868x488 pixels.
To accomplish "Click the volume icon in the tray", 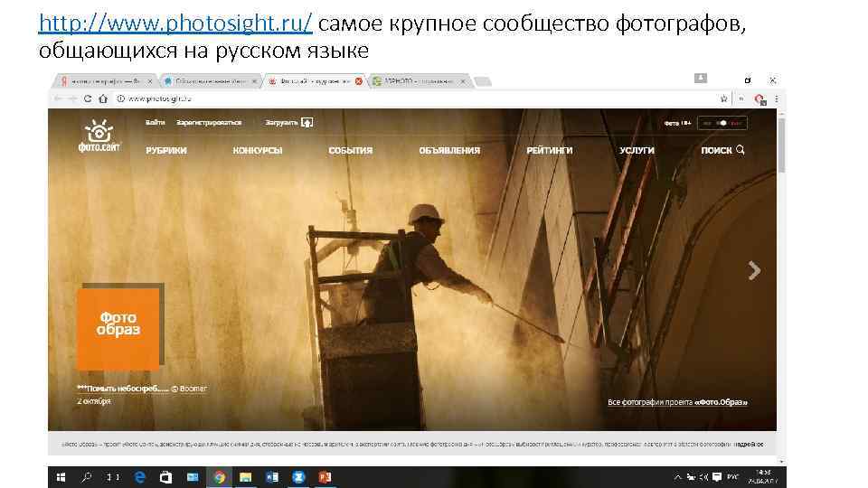I will coord(703,477).
